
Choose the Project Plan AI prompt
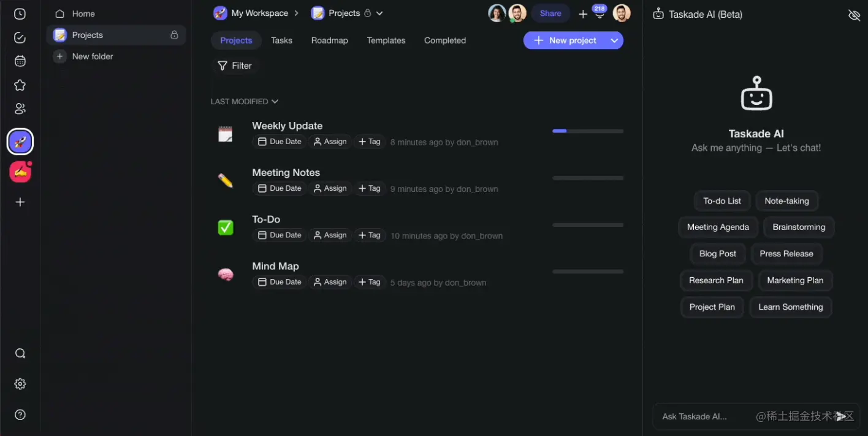point(712,307)
